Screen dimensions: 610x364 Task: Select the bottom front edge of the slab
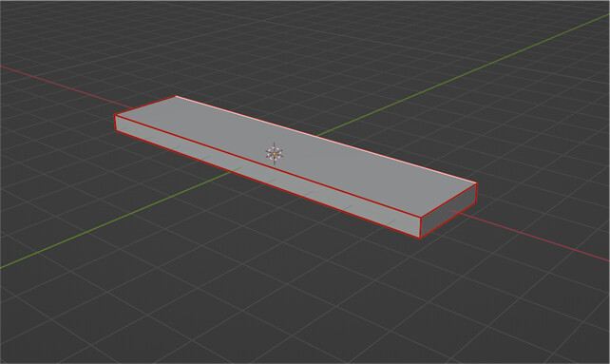268,184
